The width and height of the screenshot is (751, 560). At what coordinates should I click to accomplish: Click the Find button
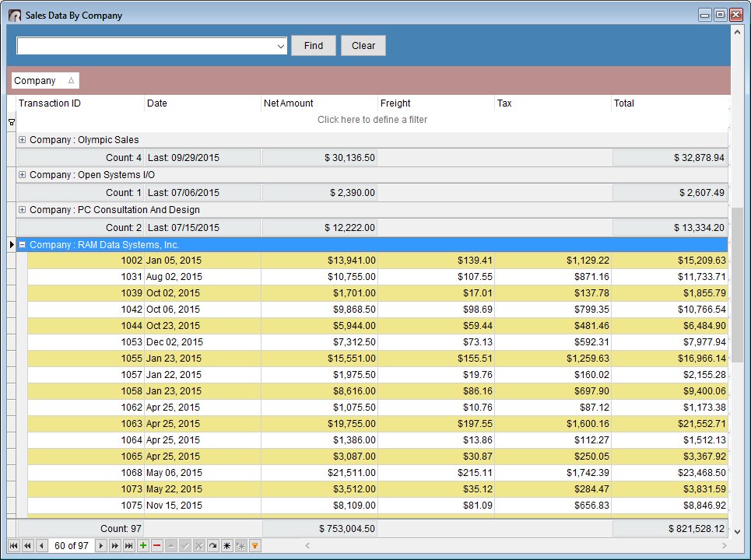tap(314, 46)
